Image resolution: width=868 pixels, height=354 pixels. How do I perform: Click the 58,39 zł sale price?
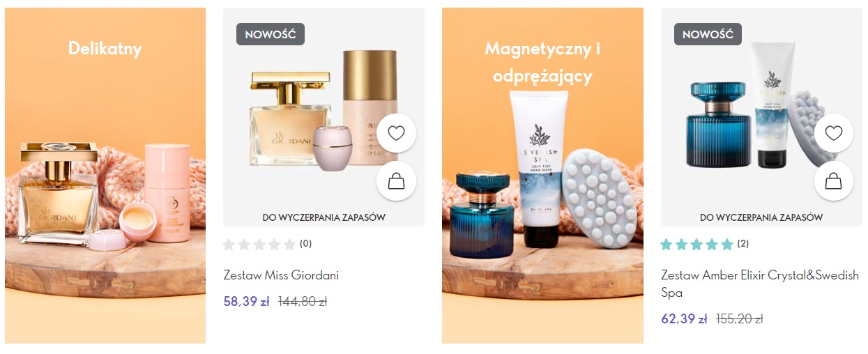click(x=247, y=302)
